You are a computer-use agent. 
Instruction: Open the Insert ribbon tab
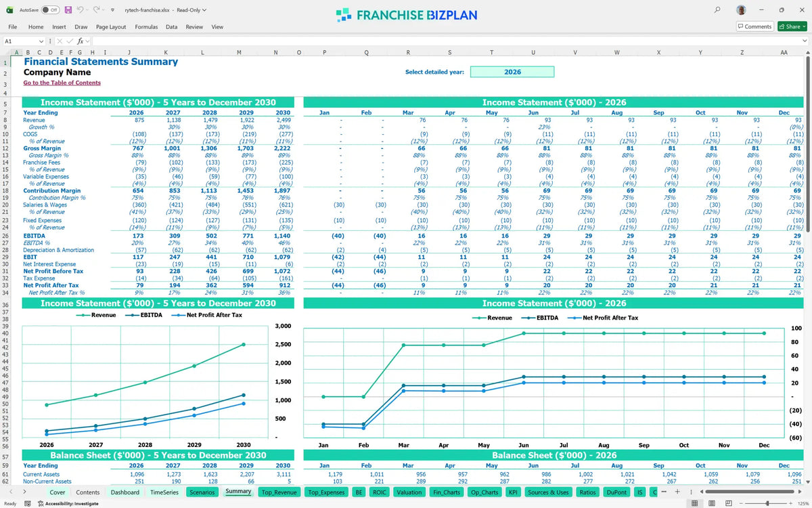(59, 27)
